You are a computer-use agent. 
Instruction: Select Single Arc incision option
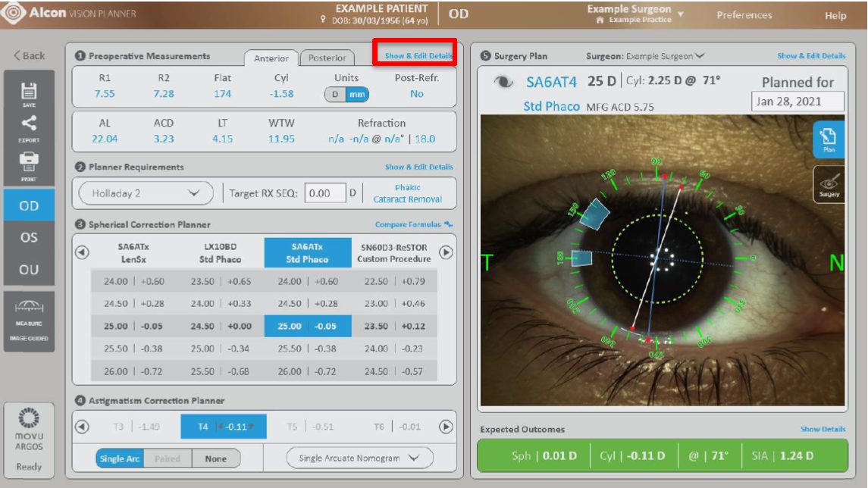coord(120,458)
